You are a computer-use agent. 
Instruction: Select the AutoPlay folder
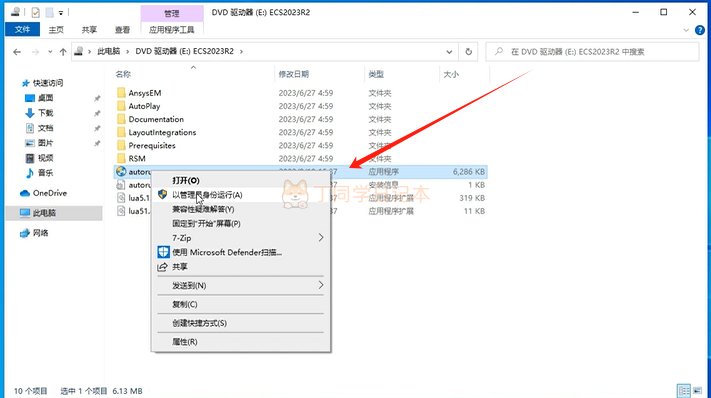144,106
